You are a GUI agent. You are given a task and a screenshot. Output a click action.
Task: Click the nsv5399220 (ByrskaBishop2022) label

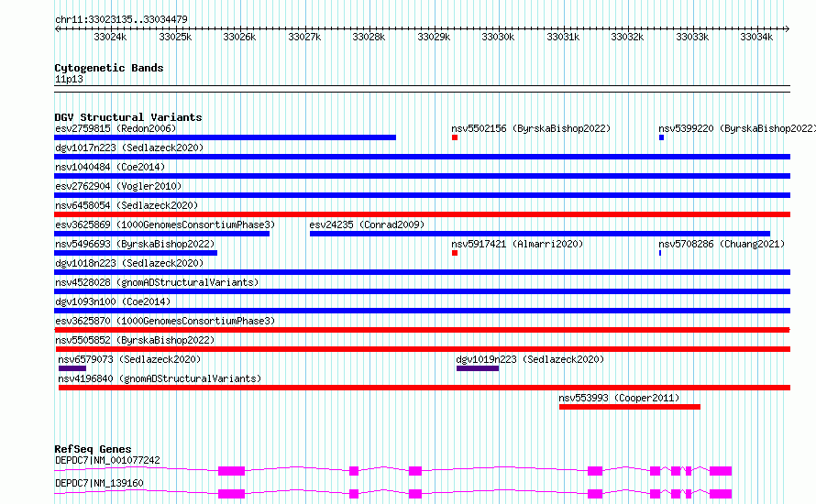[x=737, y=128]
